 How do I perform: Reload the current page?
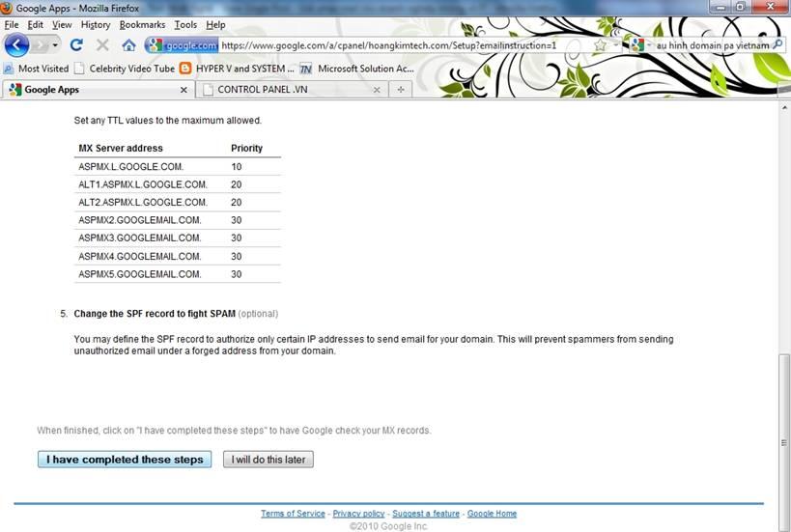coord(76,45)
